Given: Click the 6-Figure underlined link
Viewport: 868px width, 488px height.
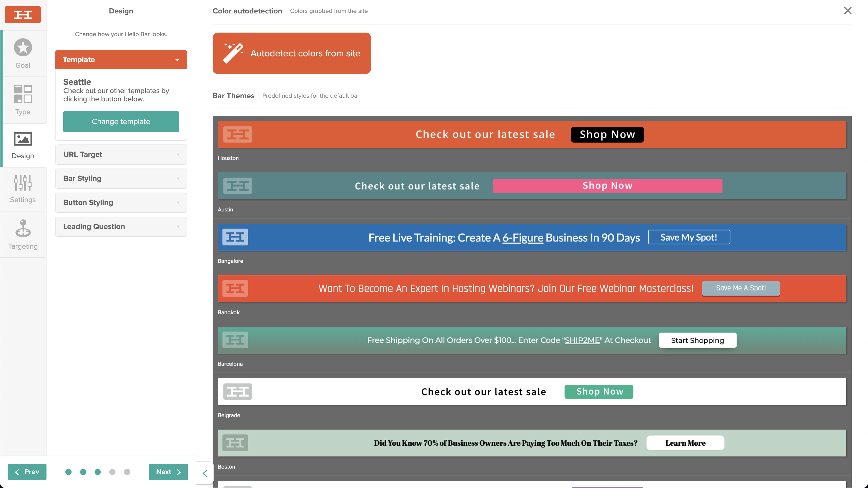Looking at the screenshot, I should 523,238.
